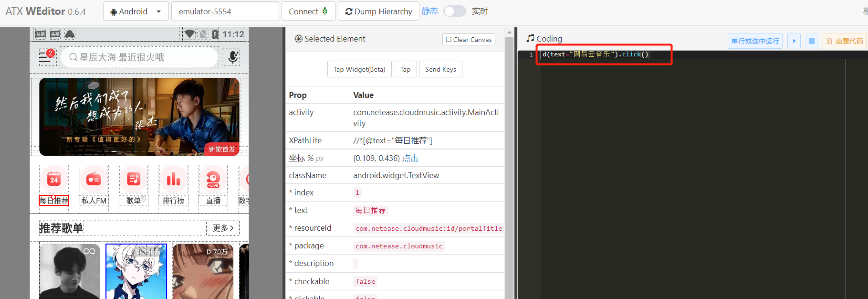Select the activity value MainActivity cell
Image resolution: width=868 pixels, height=299 pixels.
click(x=426, y=117)
